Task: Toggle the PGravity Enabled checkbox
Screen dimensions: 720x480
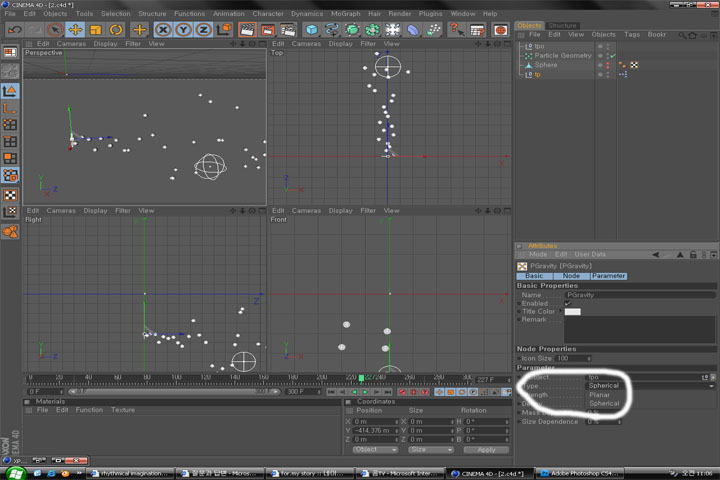Action: (568, 303)
